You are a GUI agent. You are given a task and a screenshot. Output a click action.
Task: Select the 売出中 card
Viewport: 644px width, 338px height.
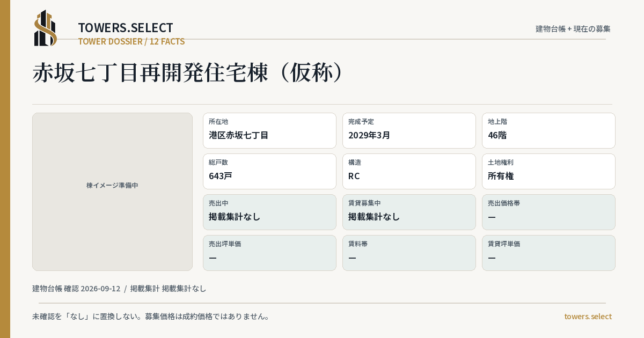[x=269, y=212]
